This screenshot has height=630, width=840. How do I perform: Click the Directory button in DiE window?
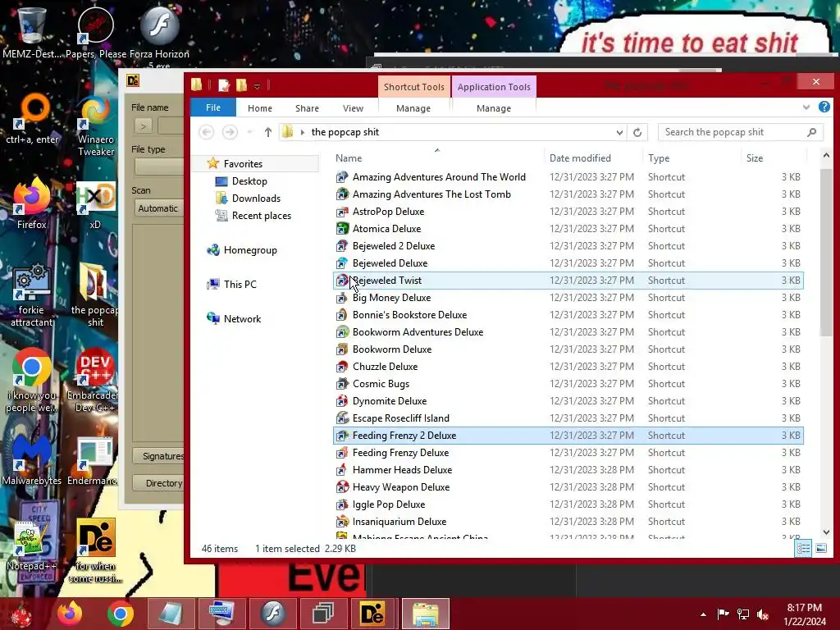(158, 483)
